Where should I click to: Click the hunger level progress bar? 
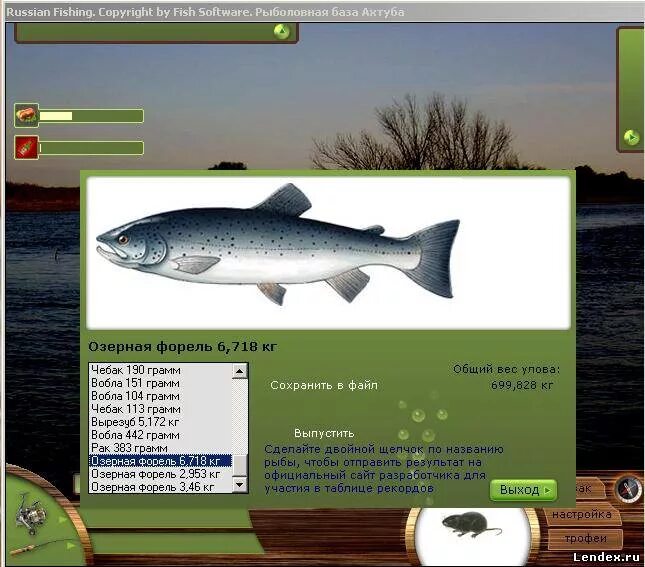point(91,116)
